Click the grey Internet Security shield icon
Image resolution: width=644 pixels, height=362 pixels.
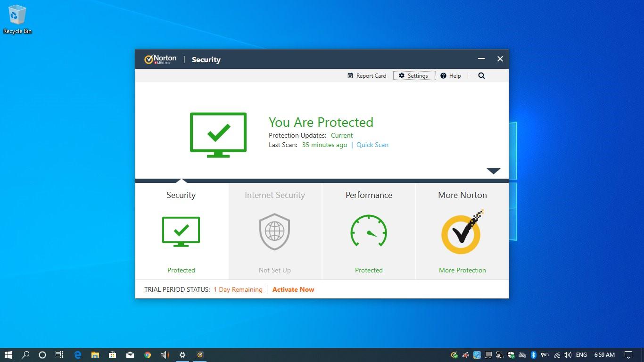274,231
